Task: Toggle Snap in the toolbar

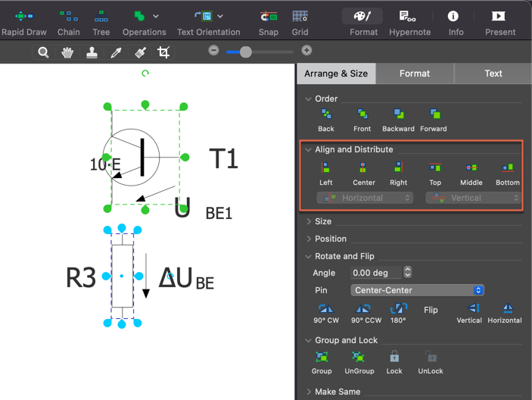Action: [268, 17]
